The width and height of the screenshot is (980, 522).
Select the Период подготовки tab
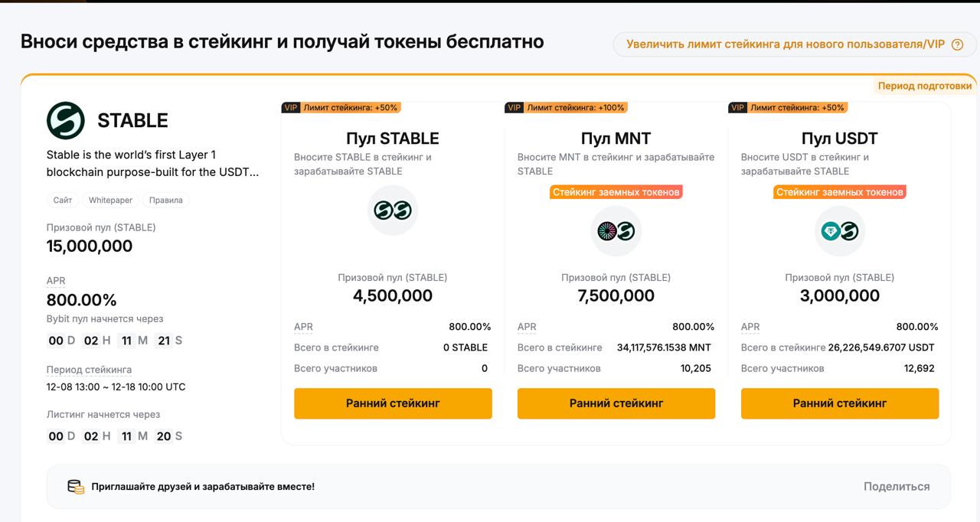point(924,86)
